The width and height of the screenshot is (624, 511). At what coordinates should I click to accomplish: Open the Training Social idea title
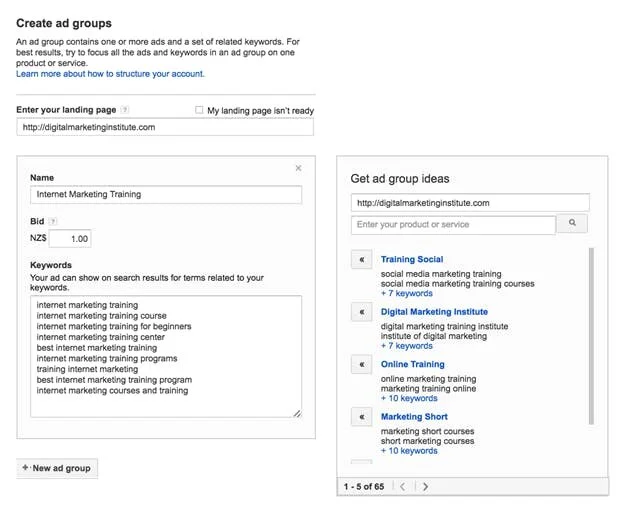[x=411, y=260]
